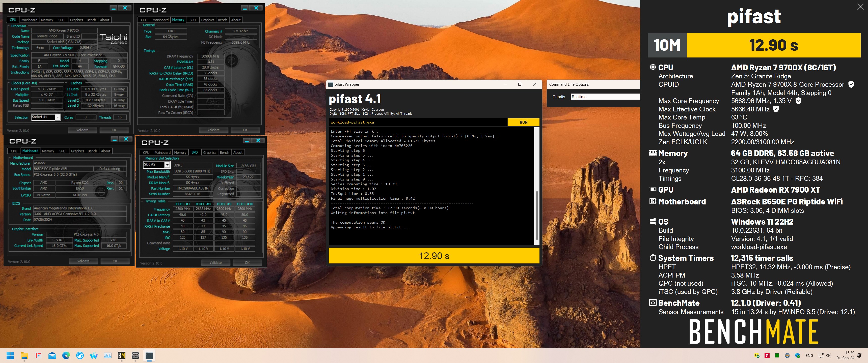
Task: Click OK in the CPU-Z SPD window
Action: pos(247,263)
